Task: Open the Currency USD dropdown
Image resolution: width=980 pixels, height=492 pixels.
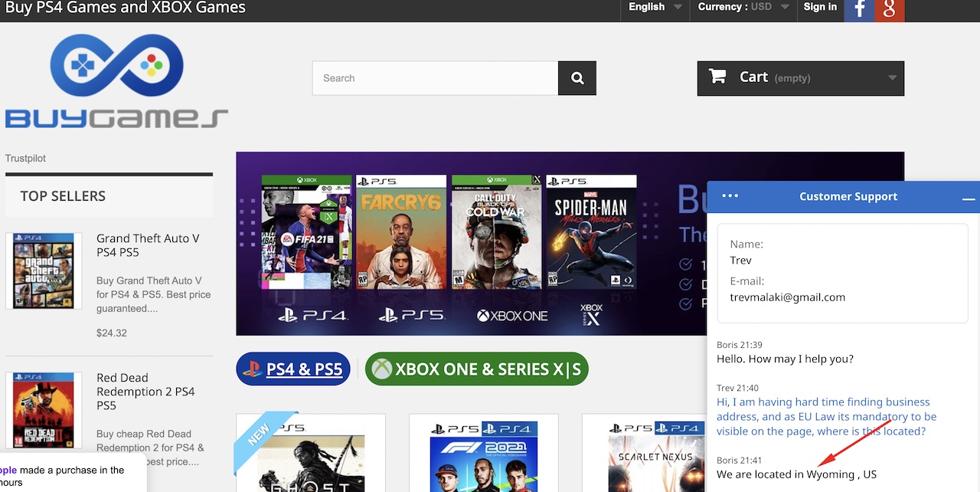Action: pyautogui.click(x=739, y=8)
